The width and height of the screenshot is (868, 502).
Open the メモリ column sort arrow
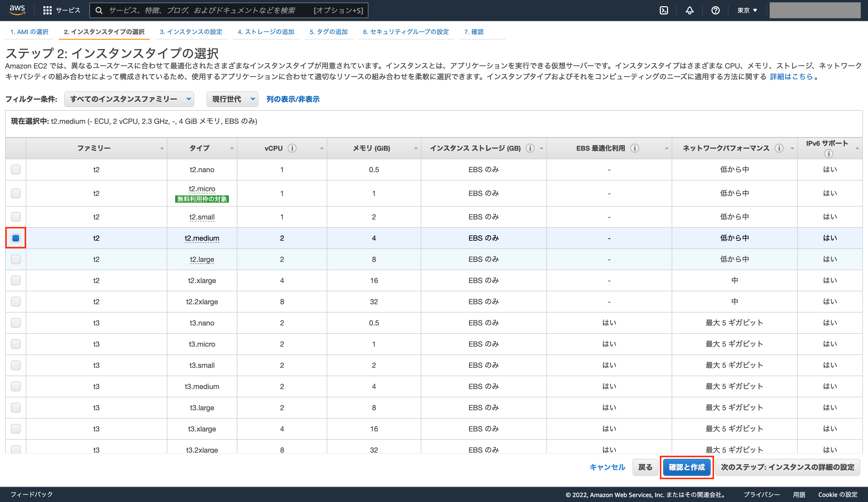416,149
